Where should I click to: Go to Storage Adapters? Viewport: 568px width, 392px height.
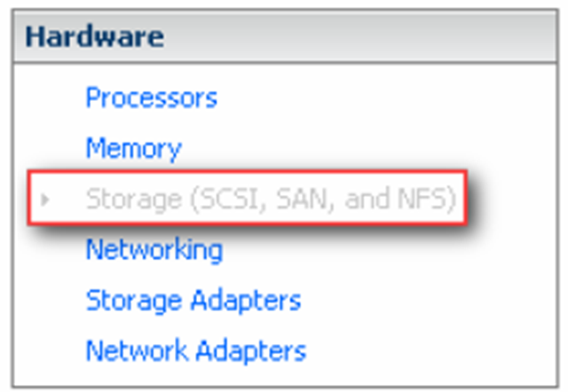pos(193,301)
